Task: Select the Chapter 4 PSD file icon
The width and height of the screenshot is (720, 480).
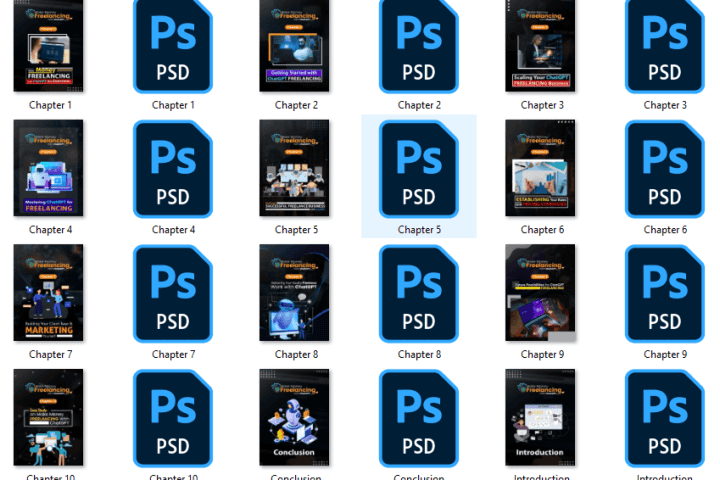Action: pos(173,169)
